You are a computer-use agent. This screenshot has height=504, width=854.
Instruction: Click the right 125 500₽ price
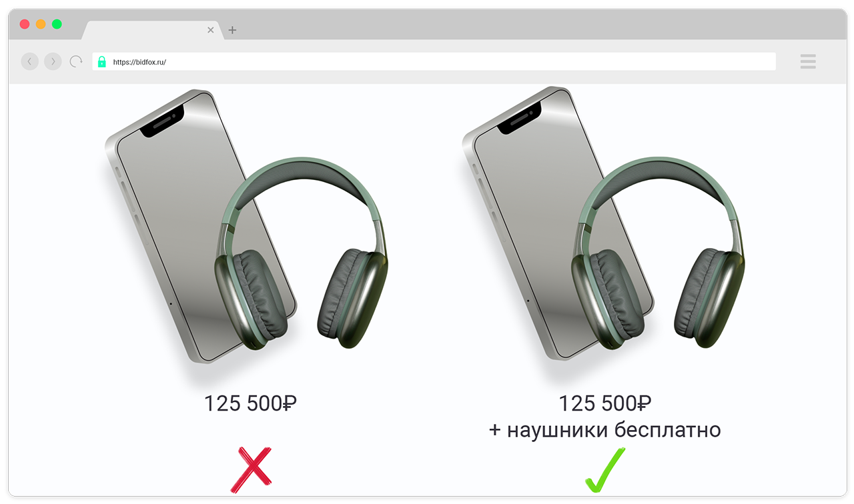[604, 403]
